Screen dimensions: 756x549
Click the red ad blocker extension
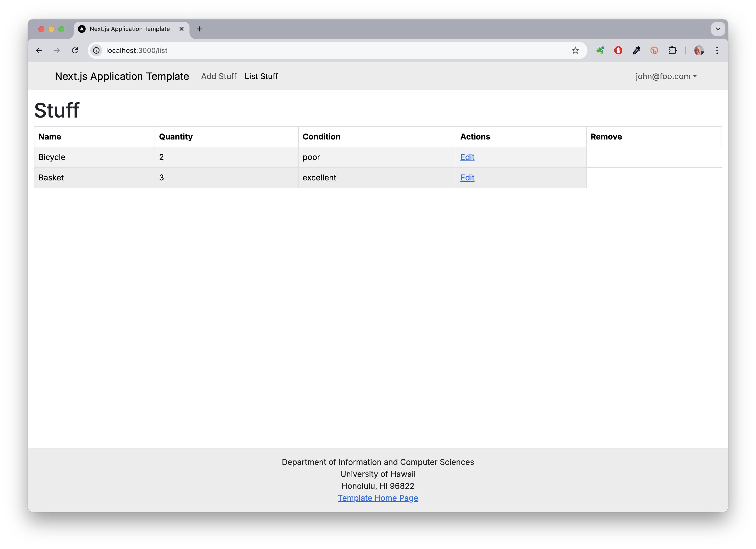pyautogui.click(x=618, y=50)
